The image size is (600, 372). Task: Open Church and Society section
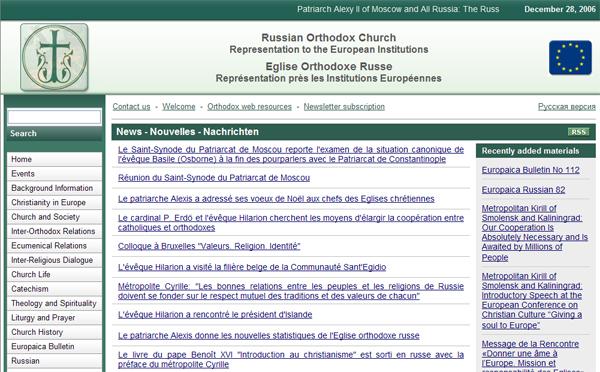pyautogui.click(x=54, y=217)
